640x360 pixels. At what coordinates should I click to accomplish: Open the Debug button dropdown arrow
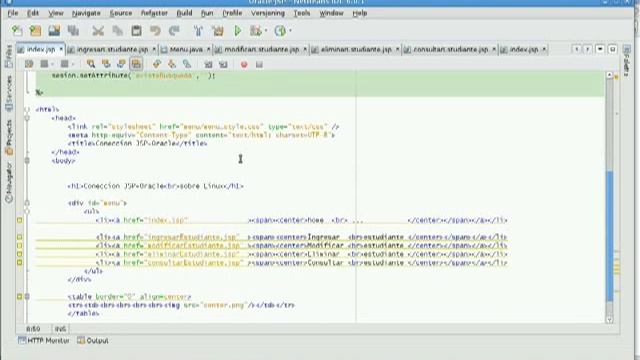tap(266, 31)
